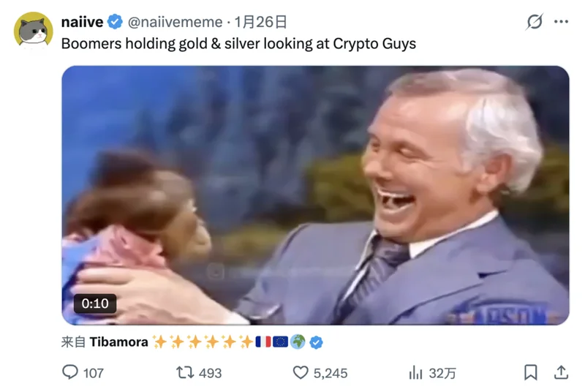Viewport: 585px width, 392px height.
Task: Click the Boomers holding gold tweet text
Action: (x=238, y=44)
